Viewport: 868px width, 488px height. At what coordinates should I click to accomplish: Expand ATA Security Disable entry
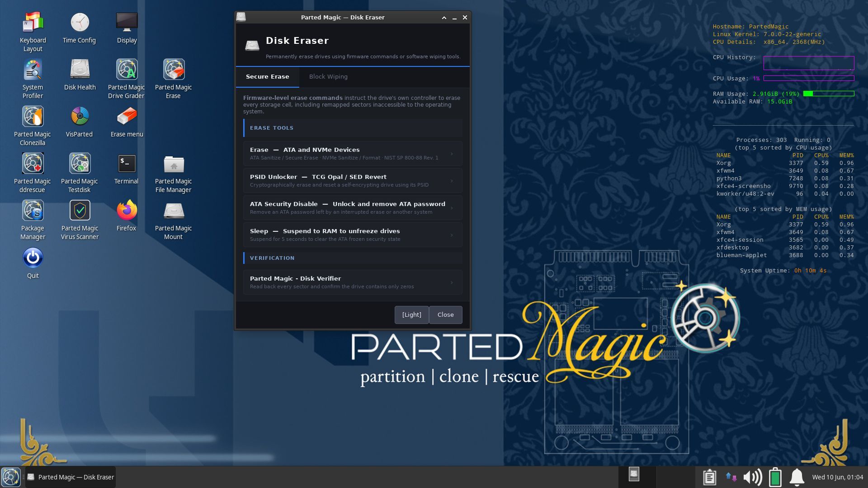[x=353, y=208]
